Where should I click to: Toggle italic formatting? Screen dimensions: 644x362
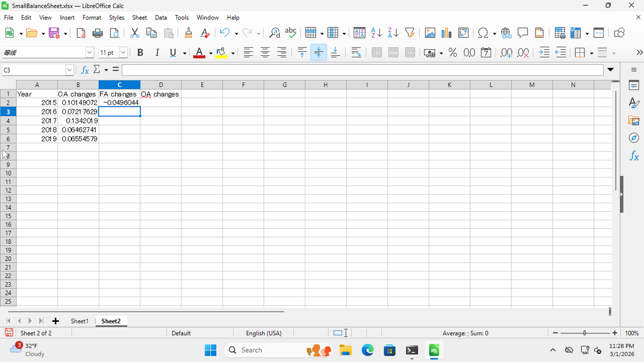(x=157, y=52)
